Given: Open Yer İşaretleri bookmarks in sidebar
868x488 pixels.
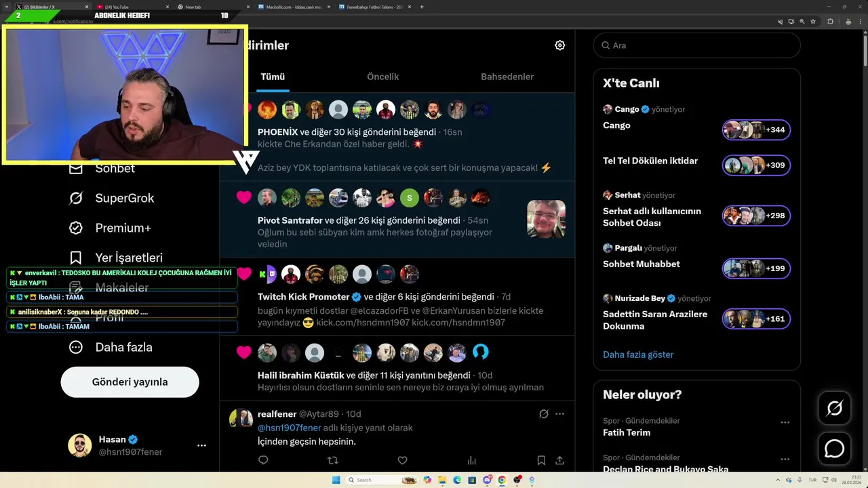Looking at the screenshot, I should tap(116, 258).
